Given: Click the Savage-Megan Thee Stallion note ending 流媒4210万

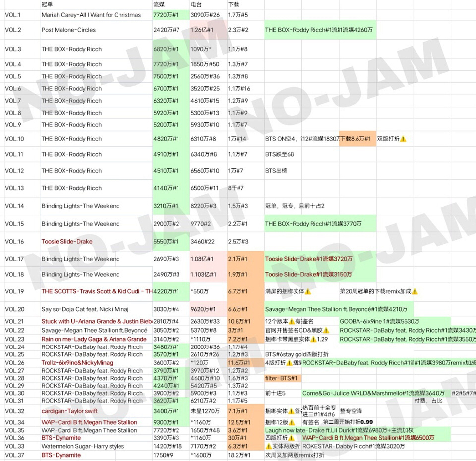Looking at the screenshot, I should click(339, 309).
